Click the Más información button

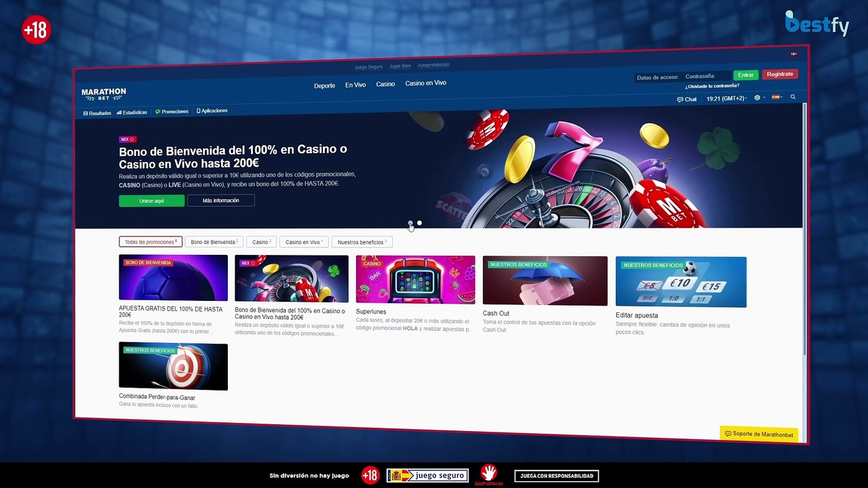coord(221,201)
